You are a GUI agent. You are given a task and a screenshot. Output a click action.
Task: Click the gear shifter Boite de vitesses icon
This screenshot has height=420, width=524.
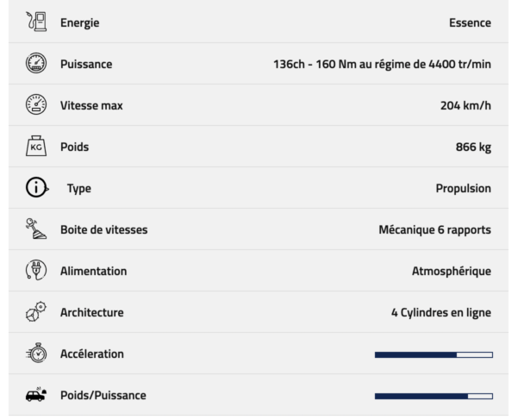tap(36, 229)
